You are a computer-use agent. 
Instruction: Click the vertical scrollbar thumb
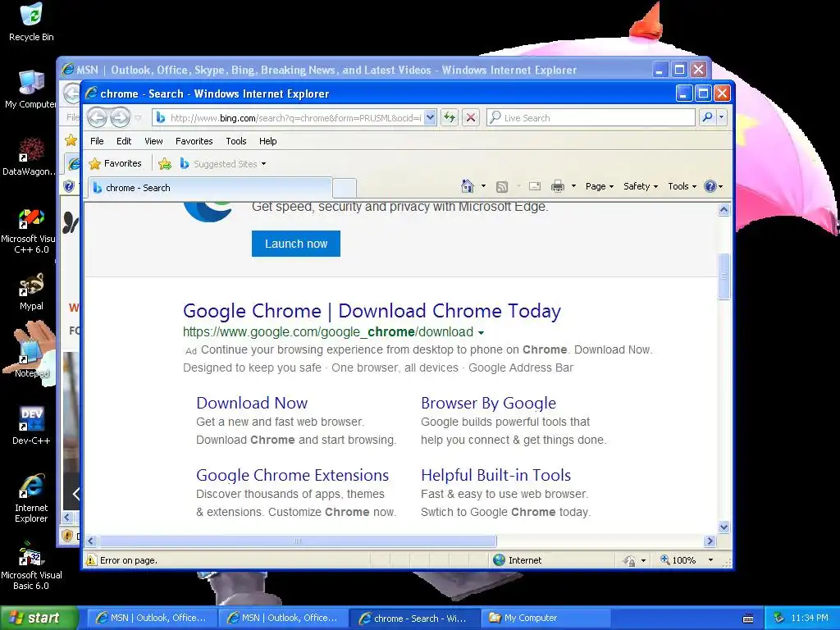724,276
